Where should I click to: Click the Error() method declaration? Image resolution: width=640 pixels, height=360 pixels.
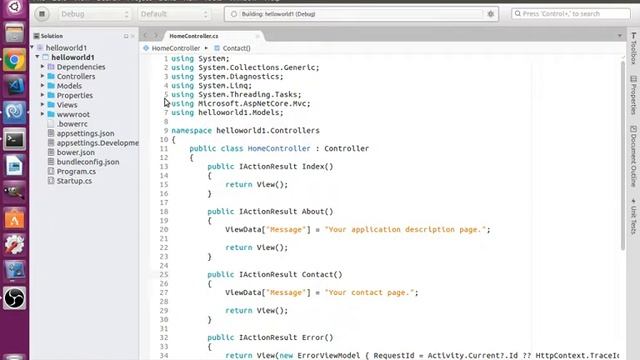(x=270, y=338)
